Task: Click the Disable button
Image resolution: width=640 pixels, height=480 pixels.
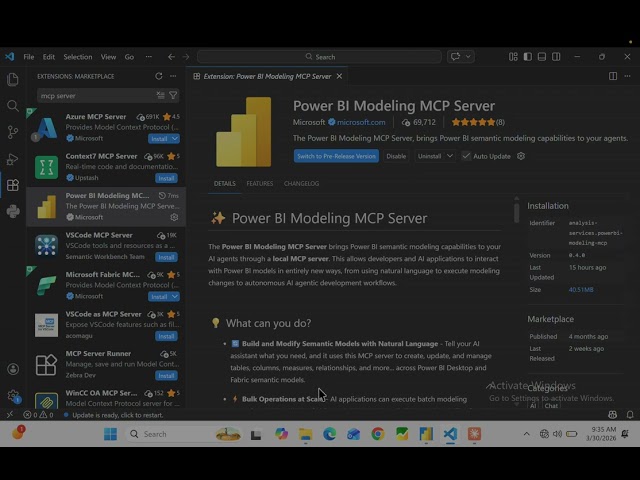Action: [396, 156]
